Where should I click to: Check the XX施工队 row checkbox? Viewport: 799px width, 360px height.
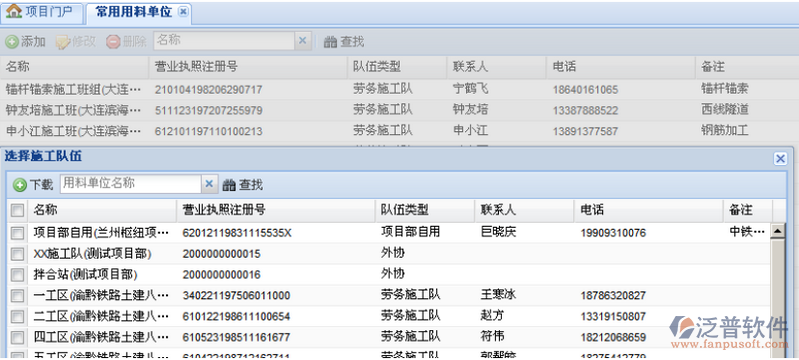(17, 254)
